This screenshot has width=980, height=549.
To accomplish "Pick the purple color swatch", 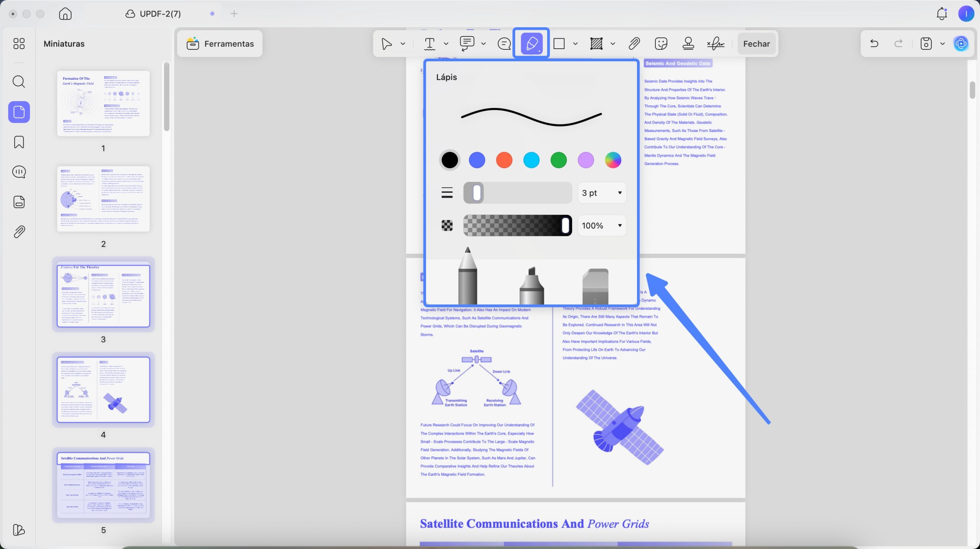I will click(x=586, y=160).
